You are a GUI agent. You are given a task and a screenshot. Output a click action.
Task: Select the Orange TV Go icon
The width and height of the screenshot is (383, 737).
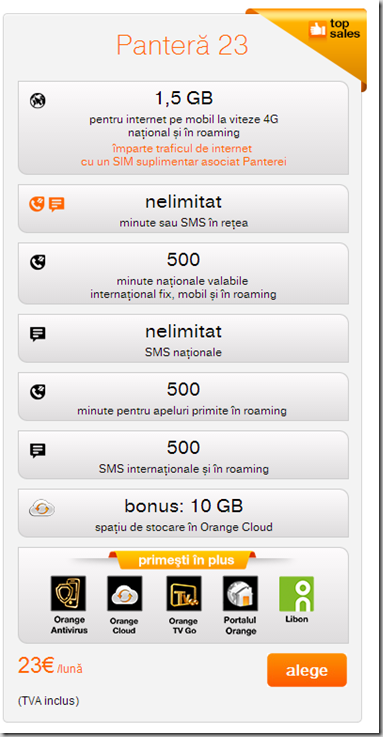click(x=184, y=593)
